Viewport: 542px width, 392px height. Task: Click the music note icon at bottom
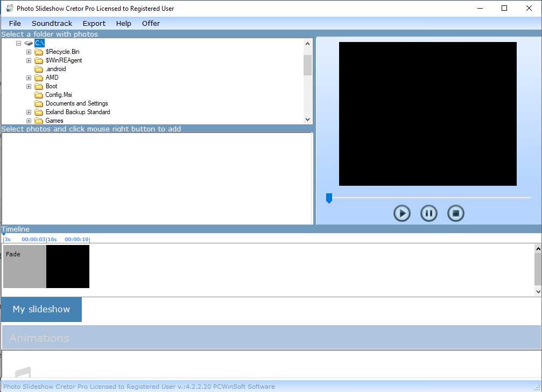pos(23,372)
